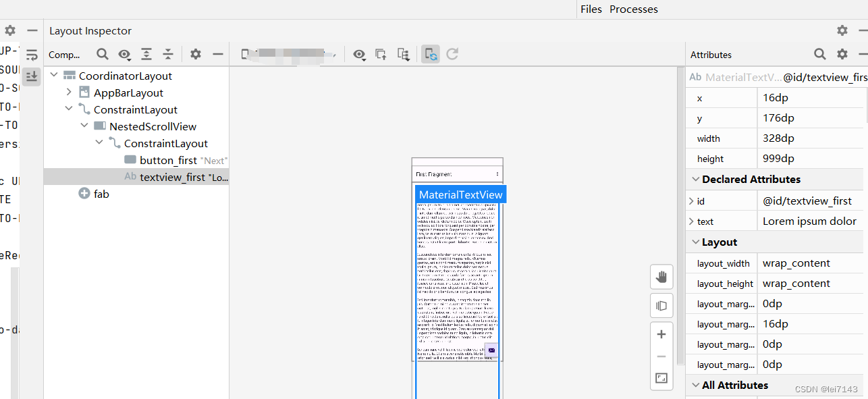Screen dimensions: 868x399
Task: Toggle the highlighted live updates mode
Action: point(430,54)
